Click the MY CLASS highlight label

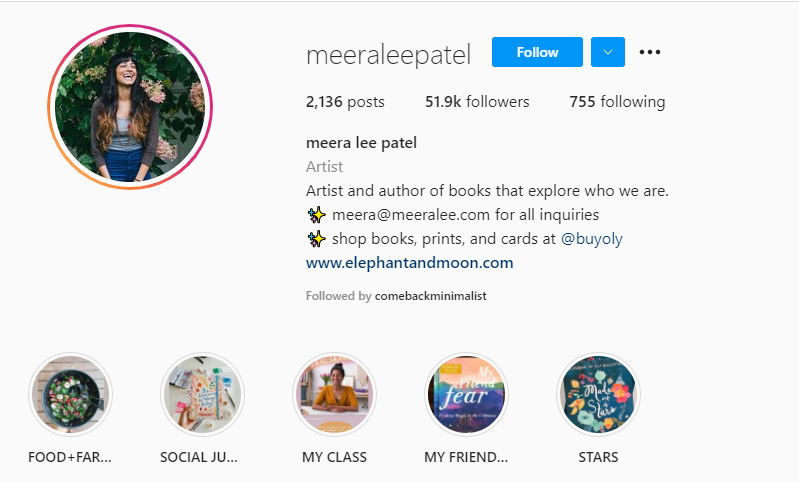pos(334,458)
